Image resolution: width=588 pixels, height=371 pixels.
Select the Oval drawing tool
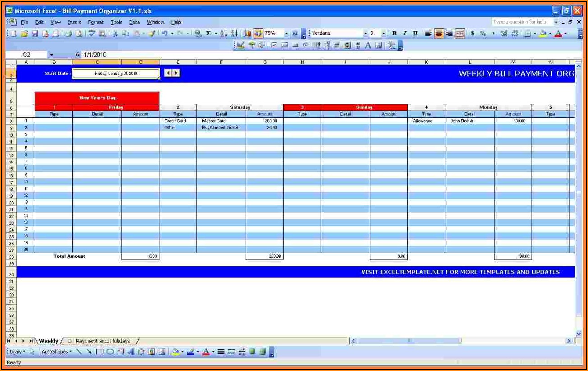tap(110, 352)
